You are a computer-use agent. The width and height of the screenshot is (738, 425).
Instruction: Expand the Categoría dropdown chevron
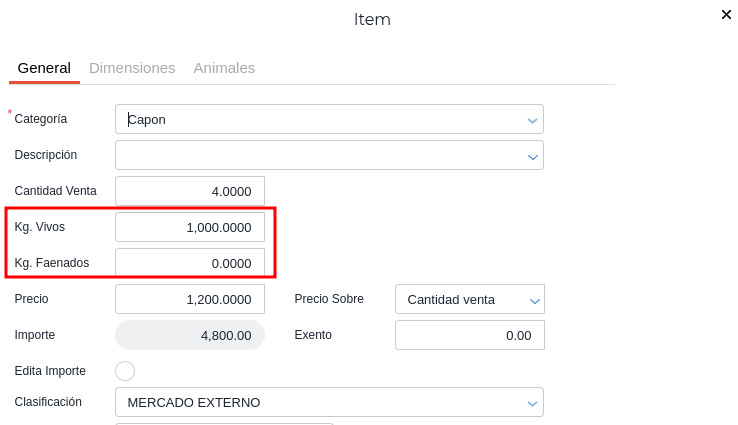(x=532, y=120)
